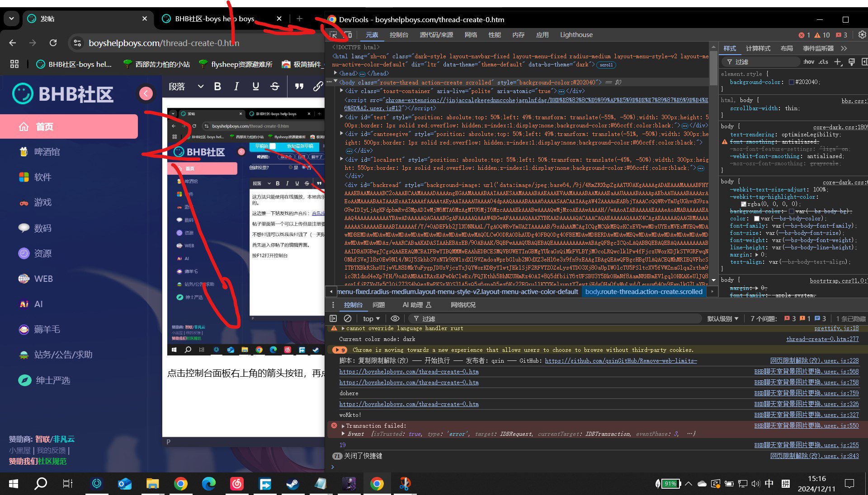Focus the styles 过滤 filter field
Image resolution: width=868 pixels, height=495 pixels.
(x=760, y=62)
